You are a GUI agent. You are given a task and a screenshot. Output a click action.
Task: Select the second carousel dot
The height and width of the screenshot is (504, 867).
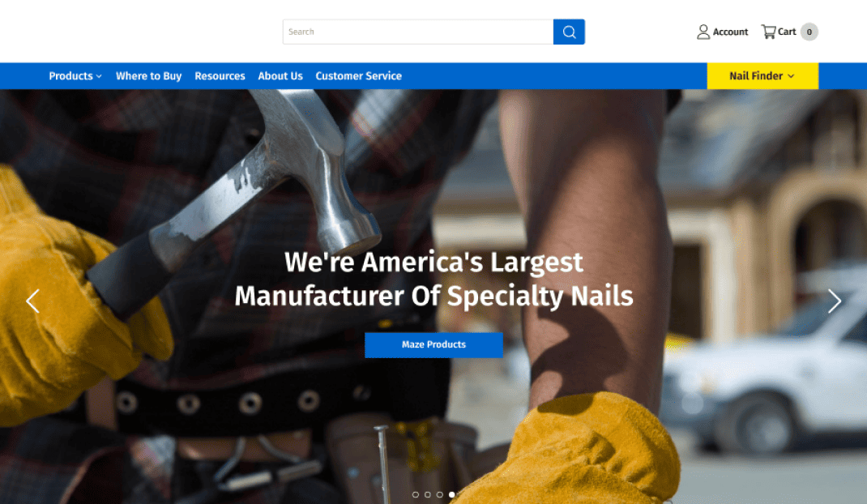pos(427,494)
